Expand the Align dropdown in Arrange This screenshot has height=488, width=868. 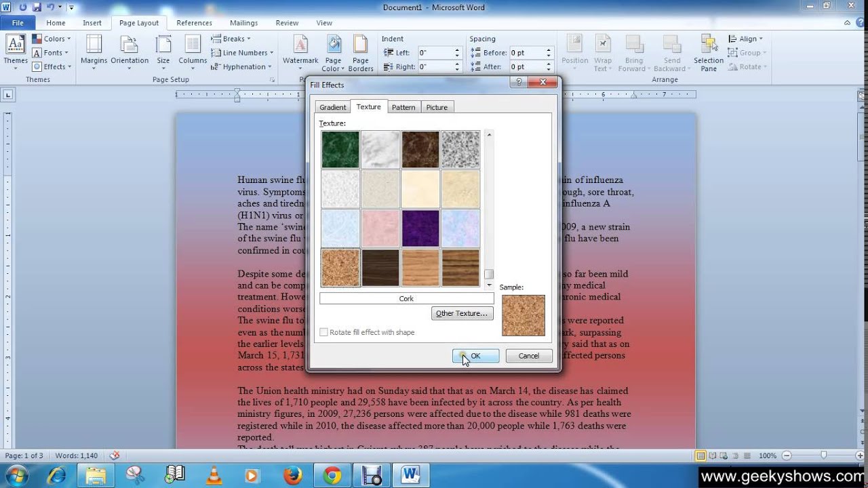745,39
